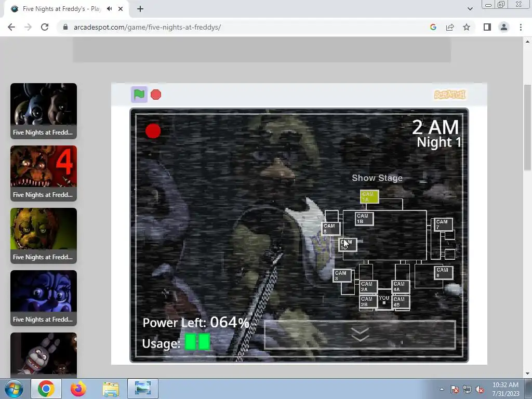Screen dimensions: 532x399
Task: Click the address bar URL
Action: (x=147, y=27)
